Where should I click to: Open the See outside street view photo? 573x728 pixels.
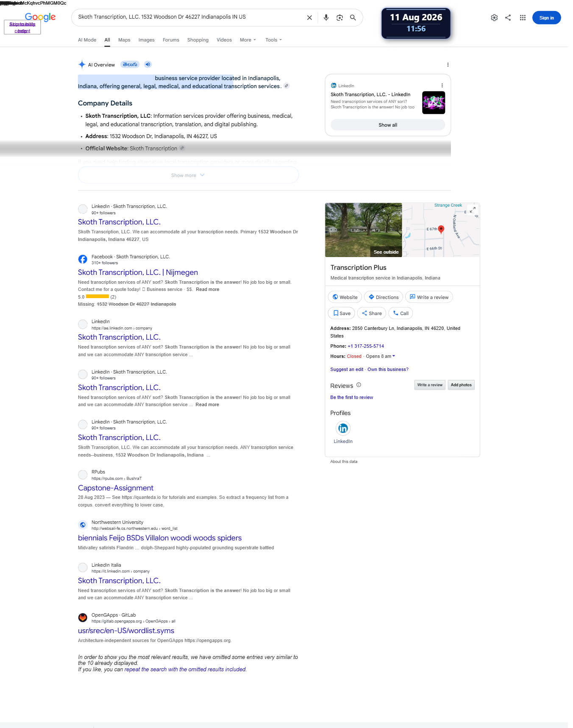pos(364,230)
